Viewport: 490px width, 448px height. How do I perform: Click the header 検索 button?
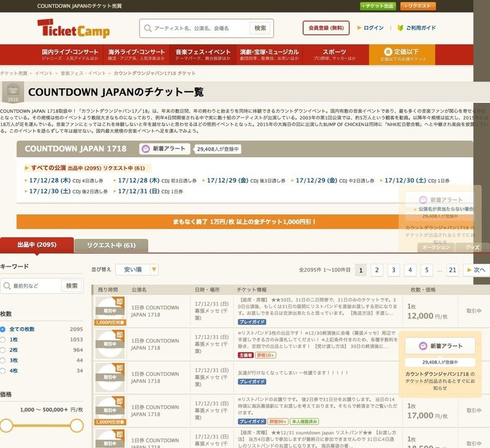(x=260, y=28)
